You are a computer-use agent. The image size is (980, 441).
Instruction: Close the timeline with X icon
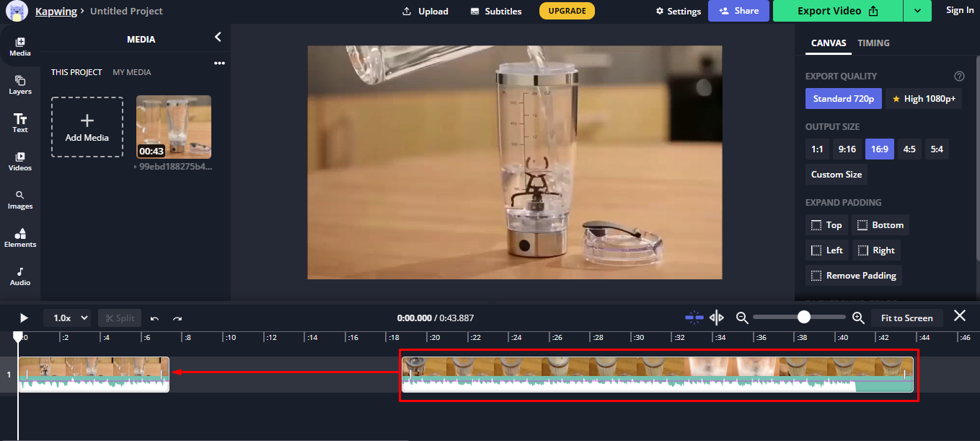tap(960, 315)
